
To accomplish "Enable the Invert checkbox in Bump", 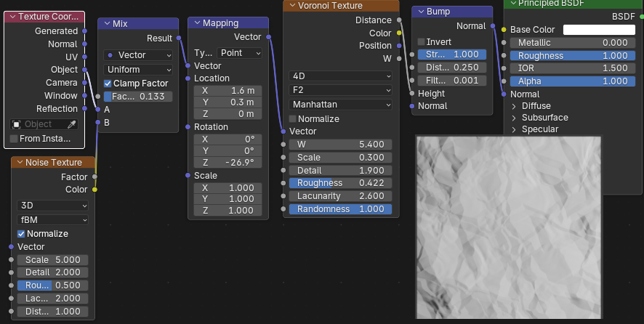I will click(422, 42).
